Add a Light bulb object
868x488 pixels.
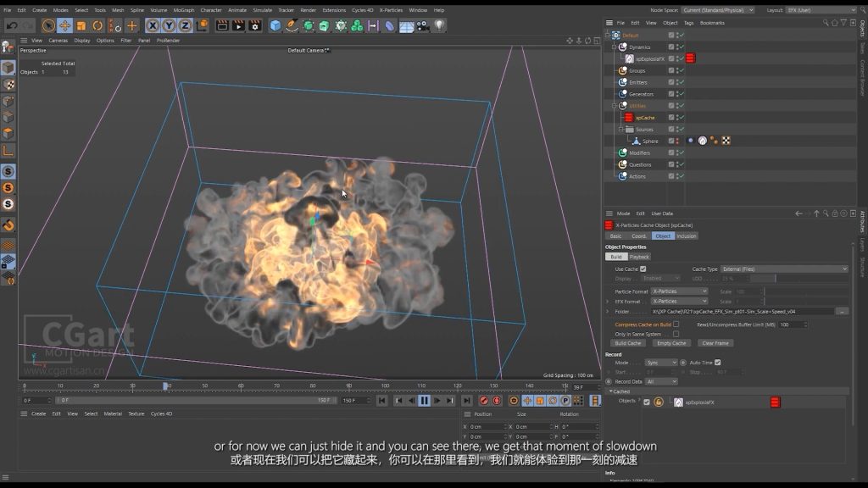tap(439, 25)
